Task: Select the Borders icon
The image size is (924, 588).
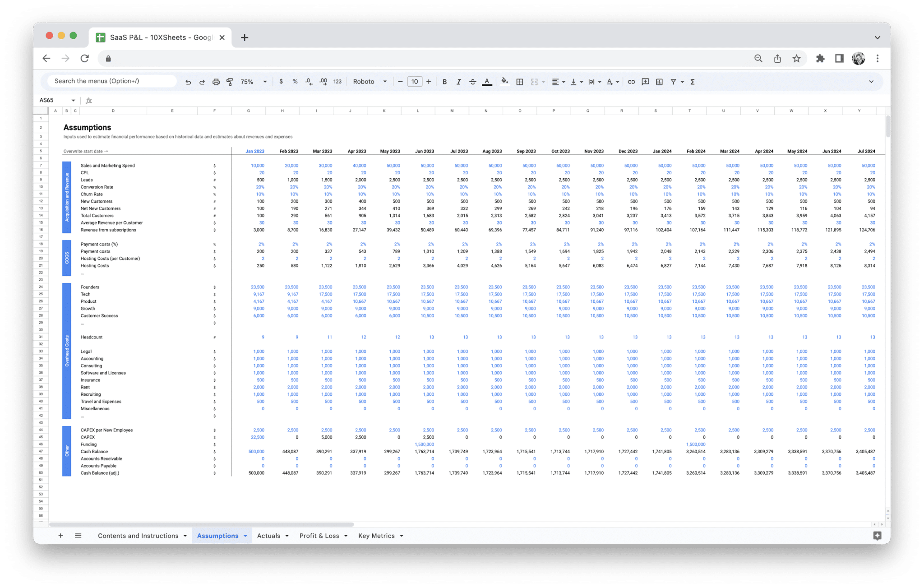Action: click(x=519, y=82)
